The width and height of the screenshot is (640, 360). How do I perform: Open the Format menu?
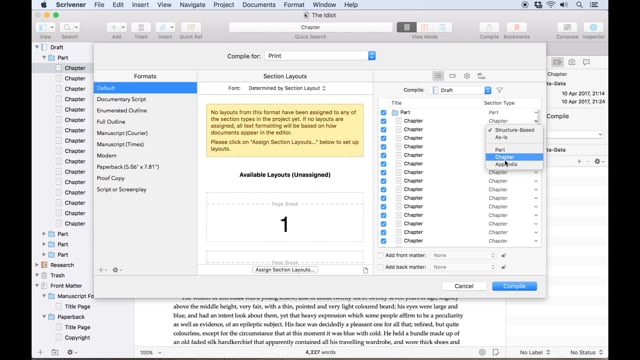(x=294, y=5)
